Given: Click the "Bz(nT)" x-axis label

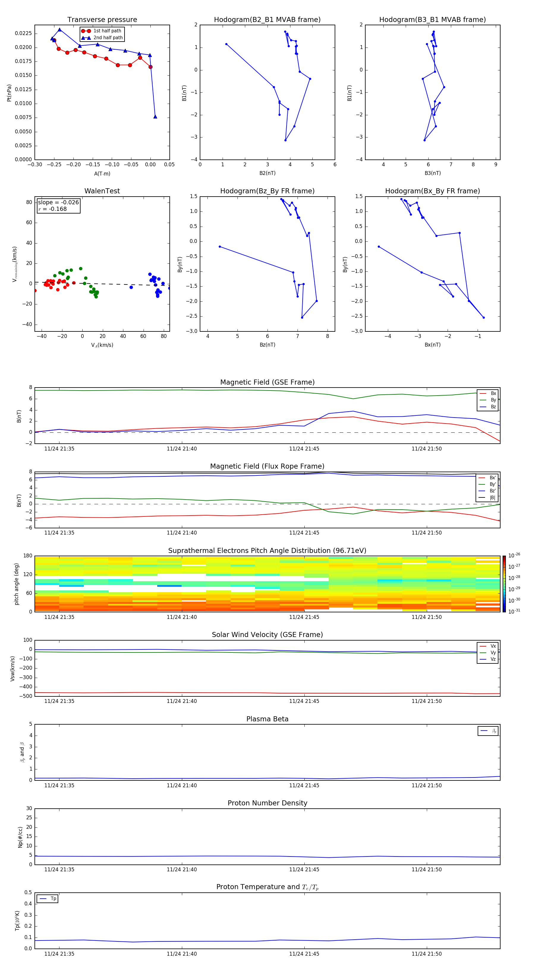Looking at the screenshot, I should [267, 345].
